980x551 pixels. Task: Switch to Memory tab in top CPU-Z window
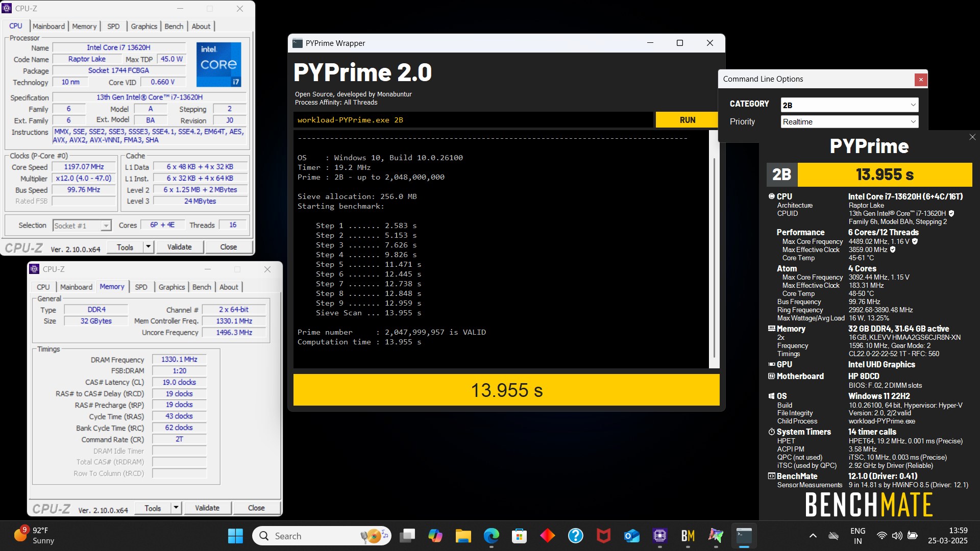[x=84, y=27]
